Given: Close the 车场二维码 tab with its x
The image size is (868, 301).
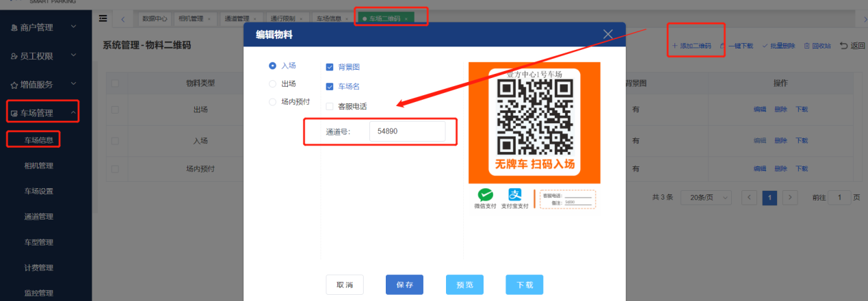Looking at the screenshot, I should (406, 18).
